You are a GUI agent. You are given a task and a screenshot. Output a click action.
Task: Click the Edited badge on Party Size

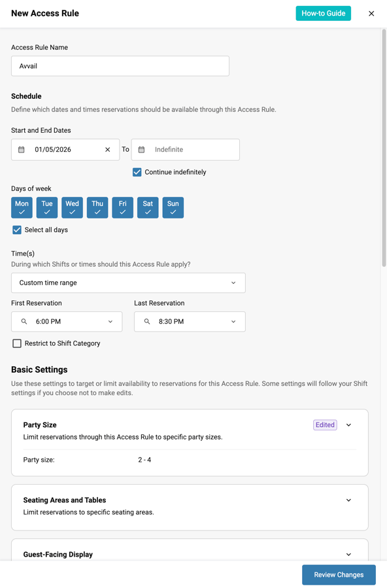coord(325,424)
